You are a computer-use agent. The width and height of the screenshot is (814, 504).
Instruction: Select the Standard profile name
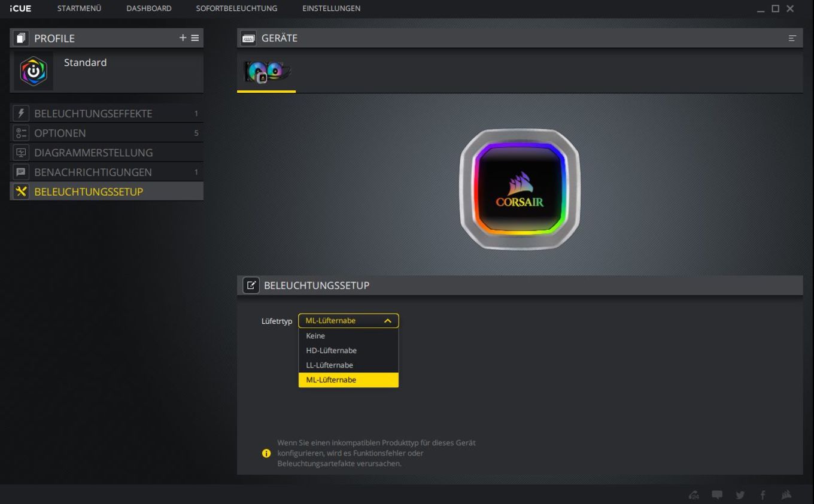(x=85, y=62)
